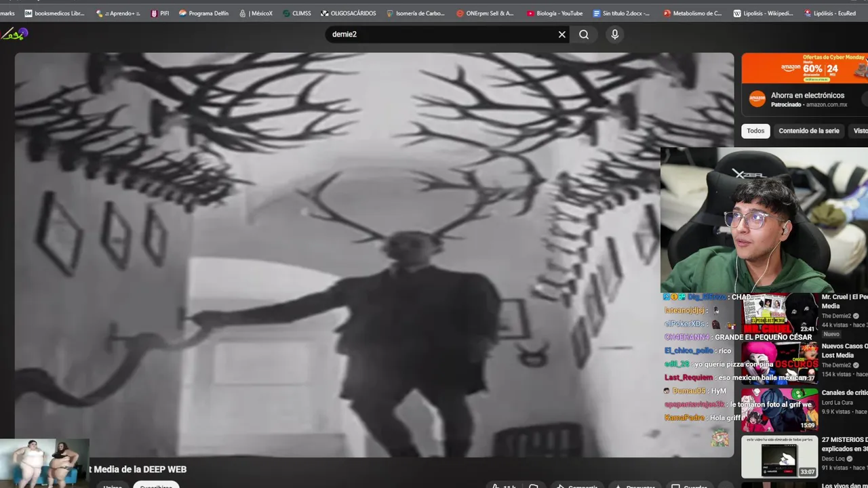The width and height of the screenshot is (868, 488).
Task: Open the 27 MISTERIOS video title
Action: tap(844, 444)
